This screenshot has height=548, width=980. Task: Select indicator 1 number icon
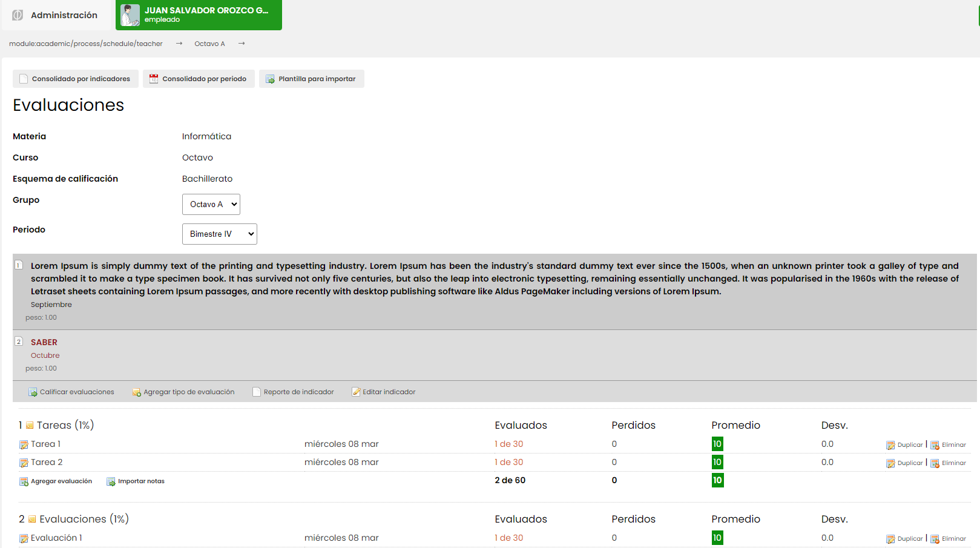pyautogui.click(x=19, y=265)
